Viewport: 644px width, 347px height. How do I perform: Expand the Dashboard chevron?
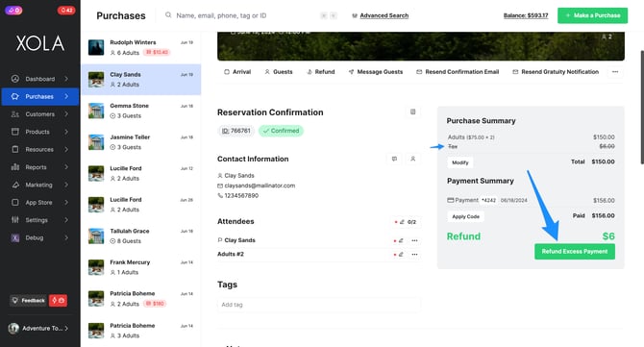coord(66,79)
